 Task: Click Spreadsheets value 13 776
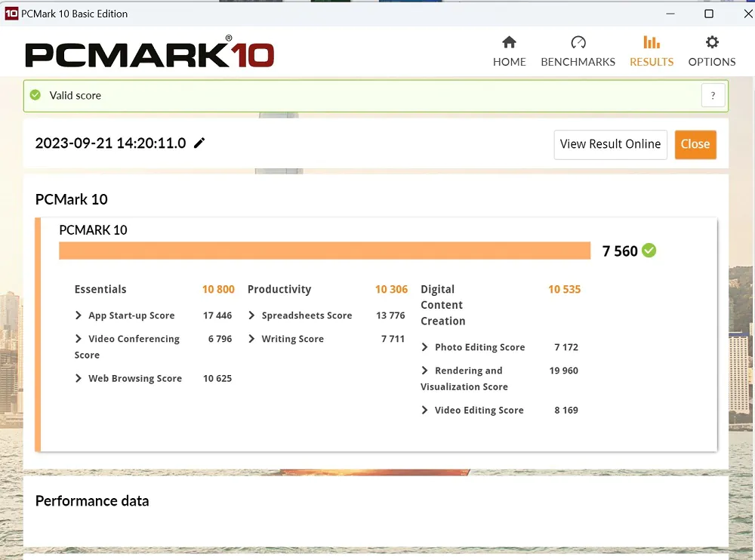tap(390, 315)
